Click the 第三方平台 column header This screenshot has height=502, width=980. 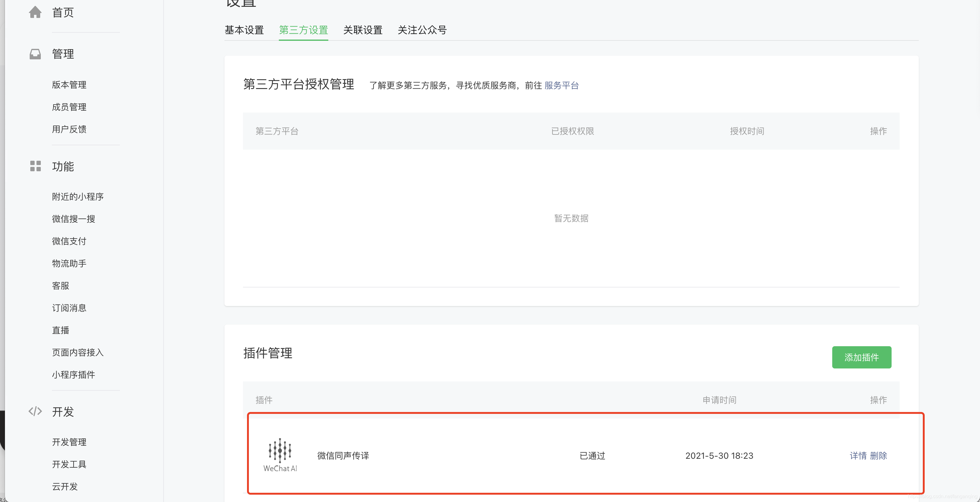[277, 131]
